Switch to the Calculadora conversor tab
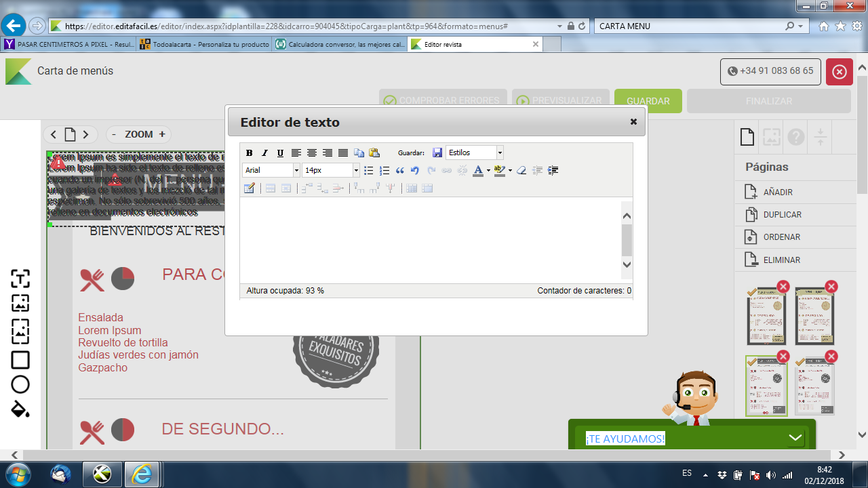Image resolution: width=868 pixels, height=488 pixels. (x=339, y=45)
